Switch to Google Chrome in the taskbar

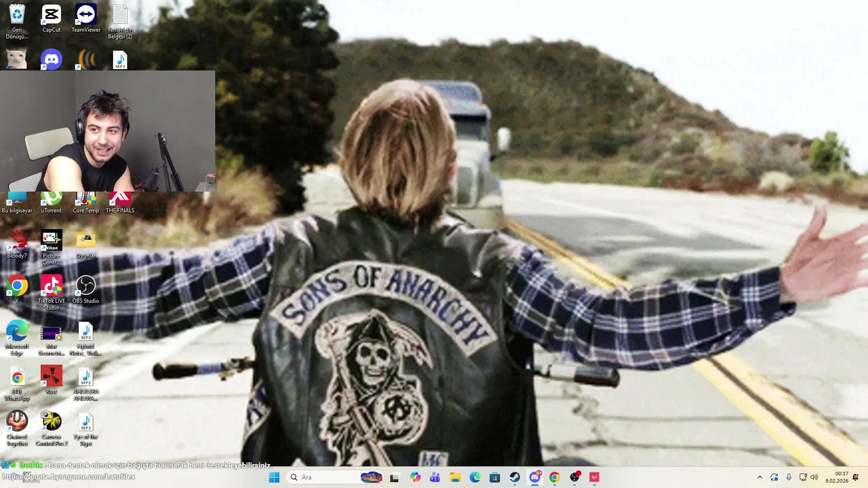point(555,477)
